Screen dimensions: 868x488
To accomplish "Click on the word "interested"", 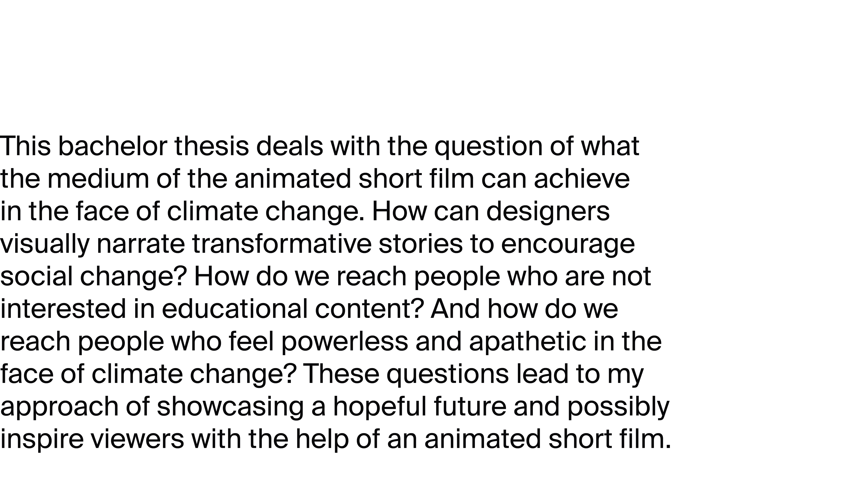I will (x=63, y=309).
